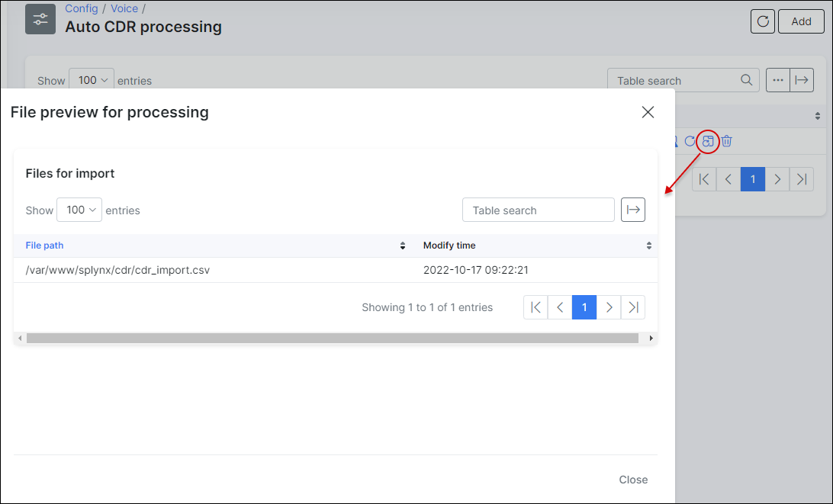The height and width of the screenshot is (504, 833).
Task: Go to the last page in dialog pagination
Action: (633, 307)
